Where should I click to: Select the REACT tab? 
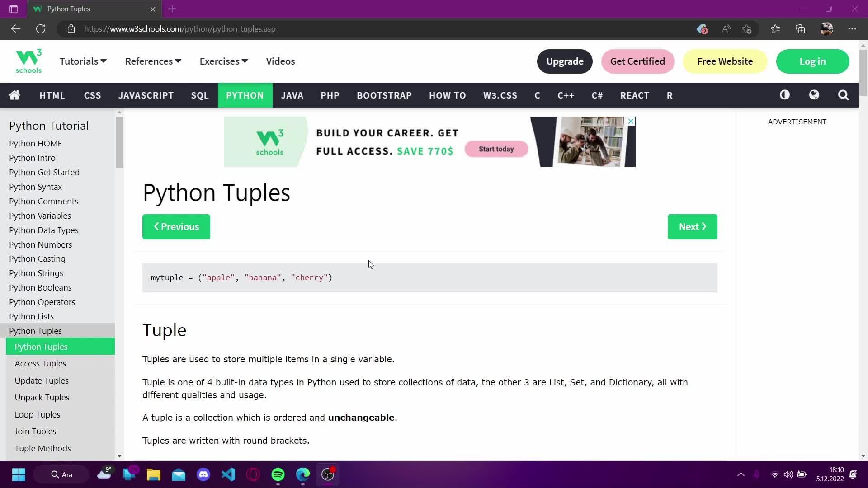[635, 95]
